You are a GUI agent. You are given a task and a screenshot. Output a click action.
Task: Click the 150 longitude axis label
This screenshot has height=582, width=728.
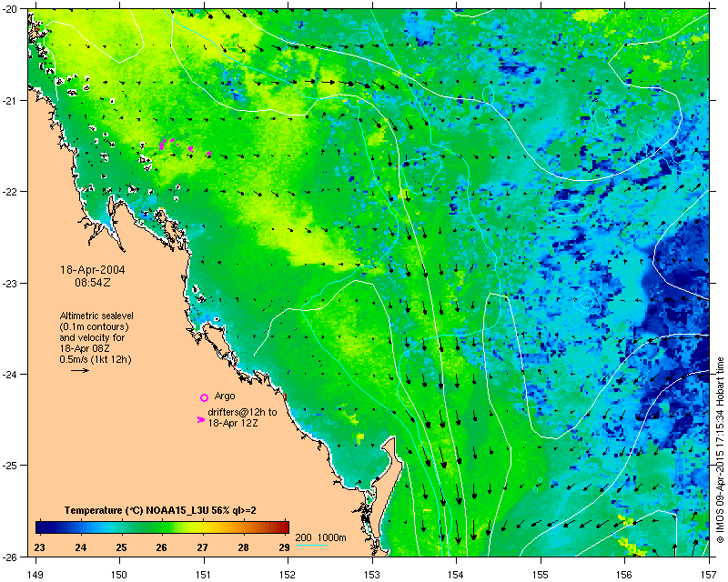[x=120, y=574]
